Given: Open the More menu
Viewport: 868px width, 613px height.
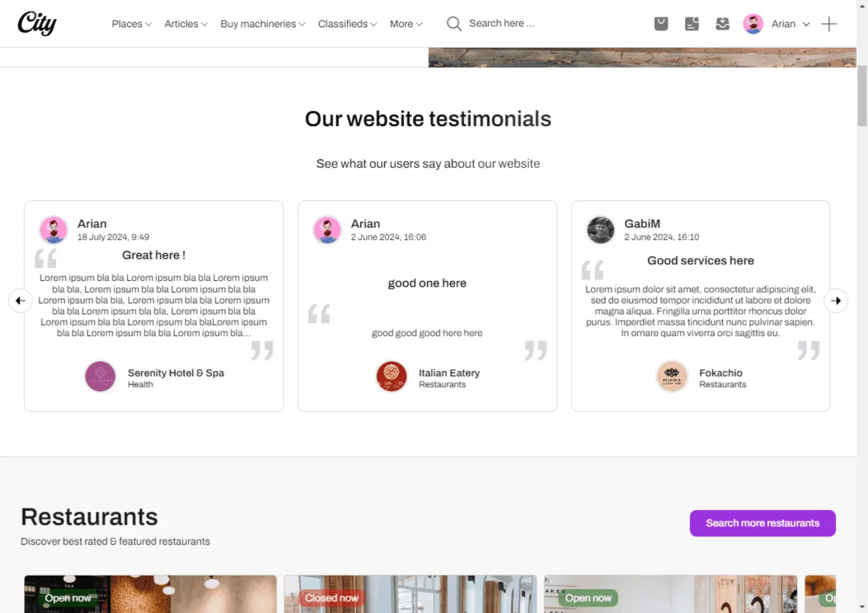Looking at the screenshot, I should [406, 24].
